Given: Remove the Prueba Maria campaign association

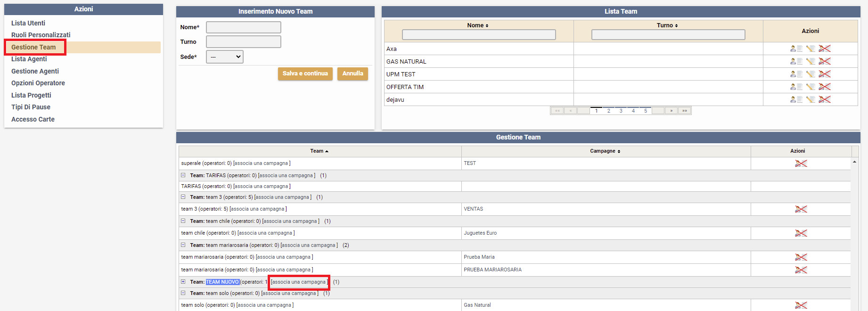Looking at the screenshot, I should [801, 257].
